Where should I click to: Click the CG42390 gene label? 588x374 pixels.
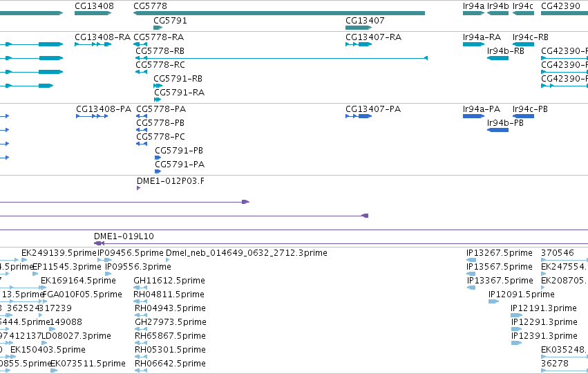tap(560, 6)
